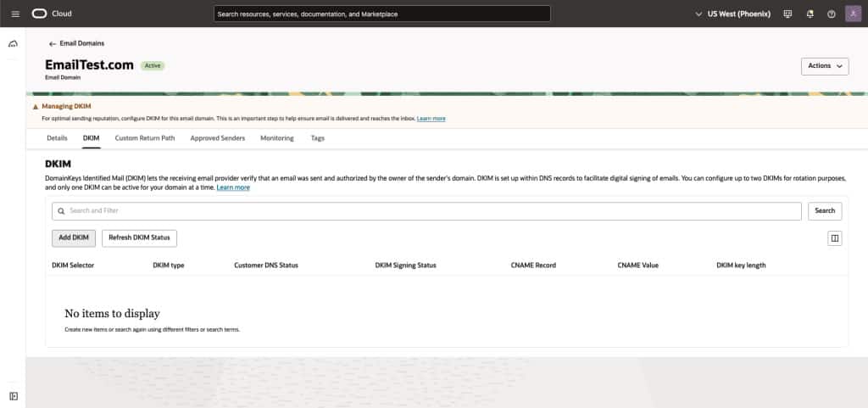The width and height of the screenshot is (868, 408).
Task: Click the CNAME Record column header
Action: (x=533, y=265)
